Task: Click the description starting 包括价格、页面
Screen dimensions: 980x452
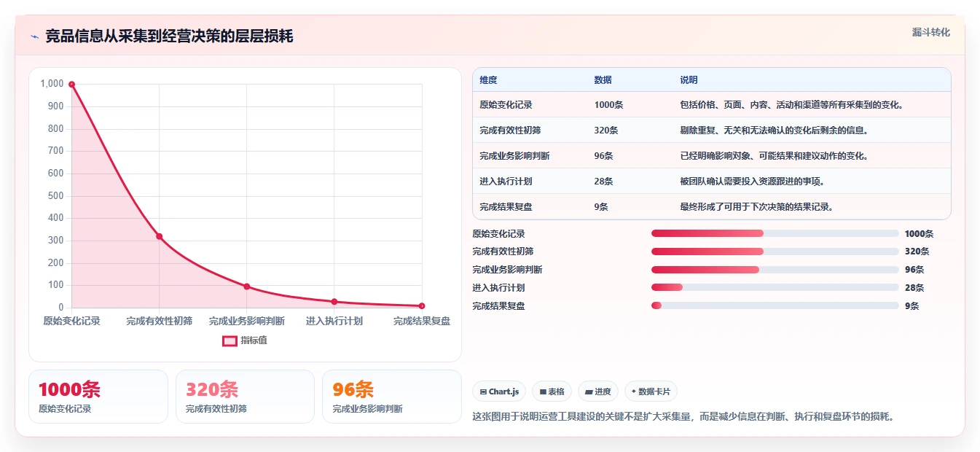Action: [x=791, y=105]
